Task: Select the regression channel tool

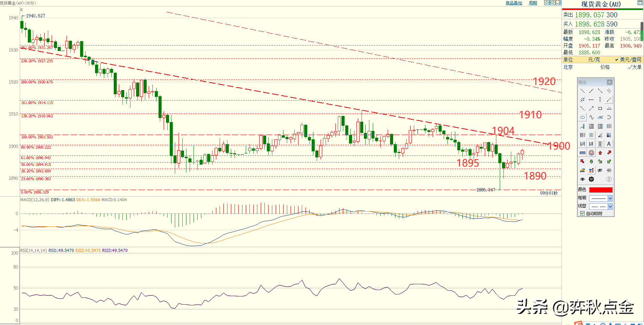Action: (x=583, y=144)
